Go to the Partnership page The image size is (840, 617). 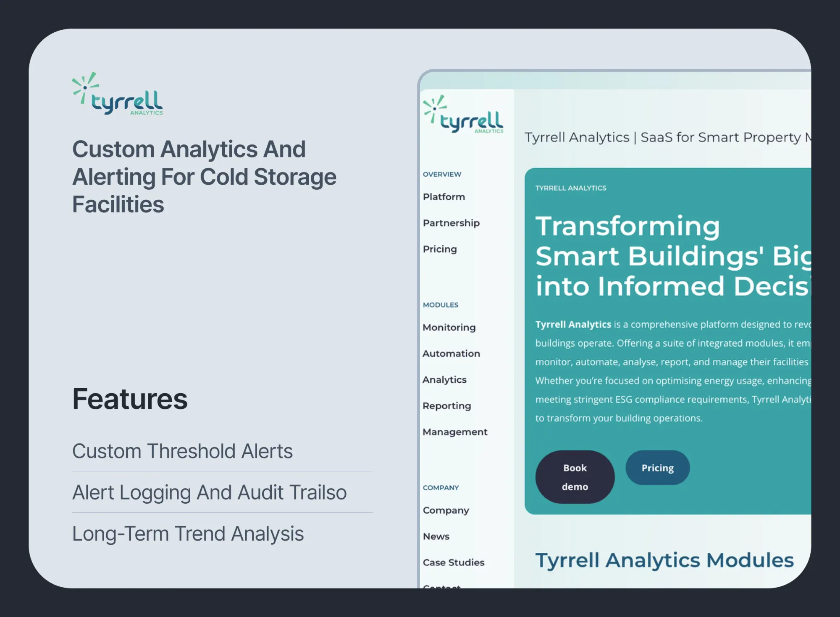click(x=451, y=223)
